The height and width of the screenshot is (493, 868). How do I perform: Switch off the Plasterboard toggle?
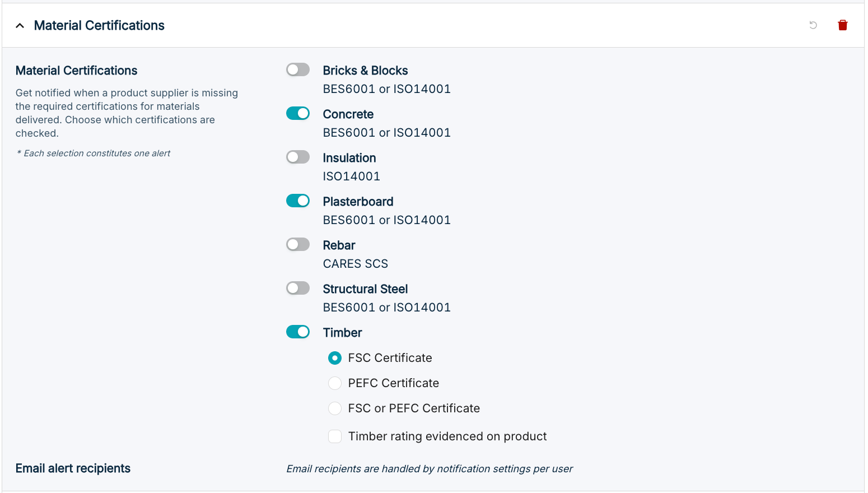pyautogui.click(x=298, y=201)
